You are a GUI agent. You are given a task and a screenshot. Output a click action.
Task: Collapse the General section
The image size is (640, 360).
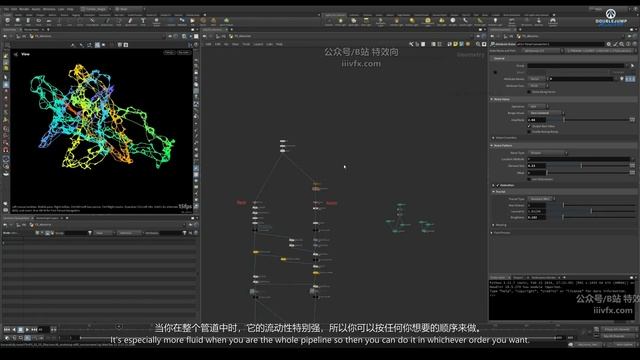point(499,58)
